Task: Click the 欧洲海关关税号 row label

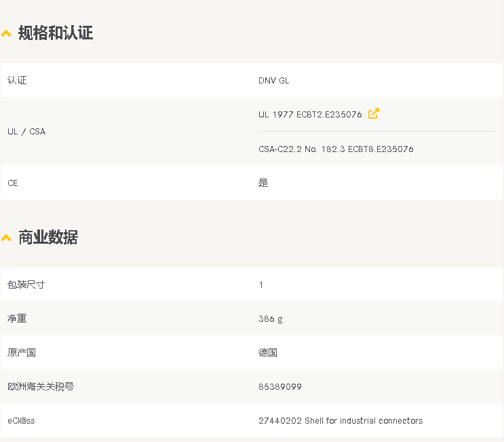Action: (41, 386)
